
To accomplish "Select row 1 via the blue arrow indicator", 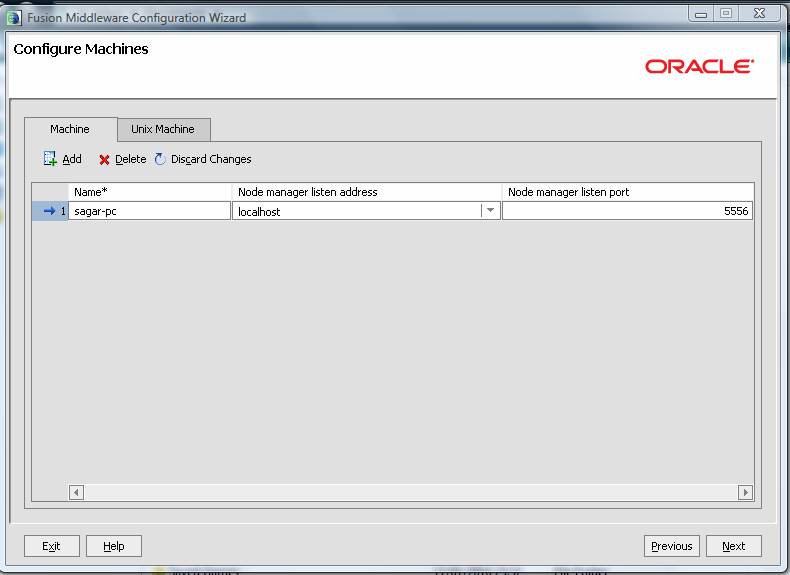I will pyautogui.click(x=49, y=211).
